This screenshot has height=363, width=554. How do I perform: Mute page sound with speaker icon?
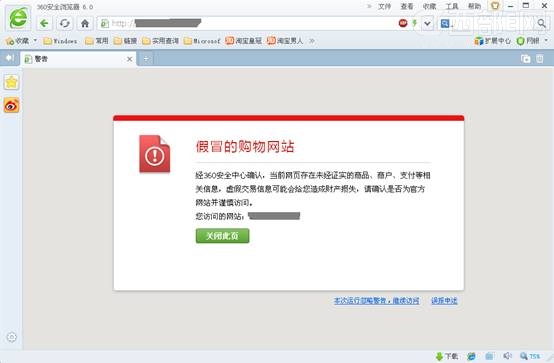coord(507,356)
